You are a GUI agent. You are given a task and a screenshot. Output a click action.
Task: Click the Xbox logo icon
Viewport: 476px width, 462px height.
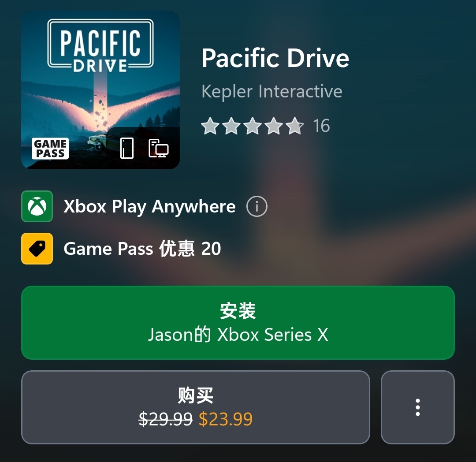[37, 206]
